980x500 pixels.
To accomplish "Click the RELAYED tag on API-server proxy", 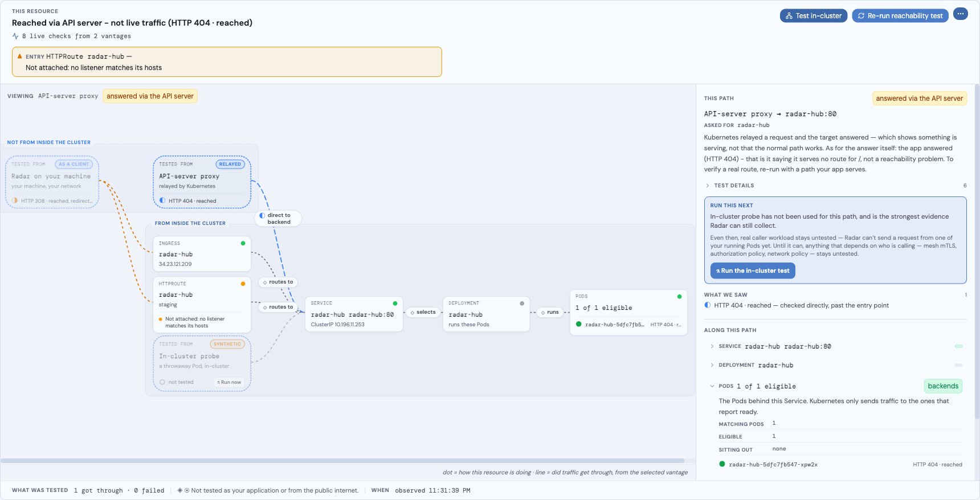I will tap(230, 164).
